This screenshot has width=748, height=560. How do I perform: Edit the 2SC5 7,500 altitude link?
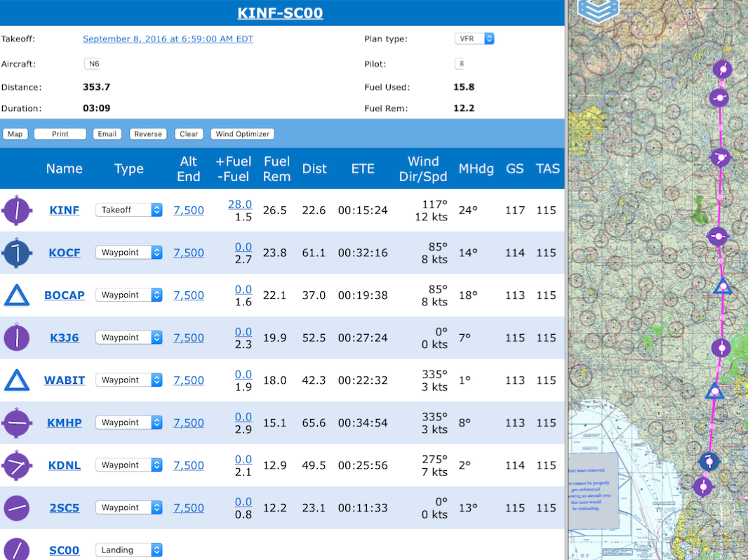tap(189, 507)
